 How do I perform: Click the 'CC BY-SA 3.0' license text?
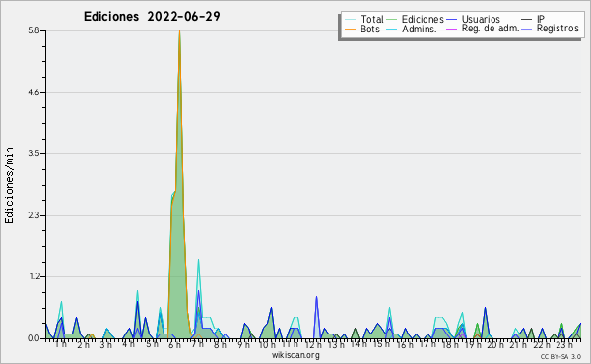coord(560,356)
